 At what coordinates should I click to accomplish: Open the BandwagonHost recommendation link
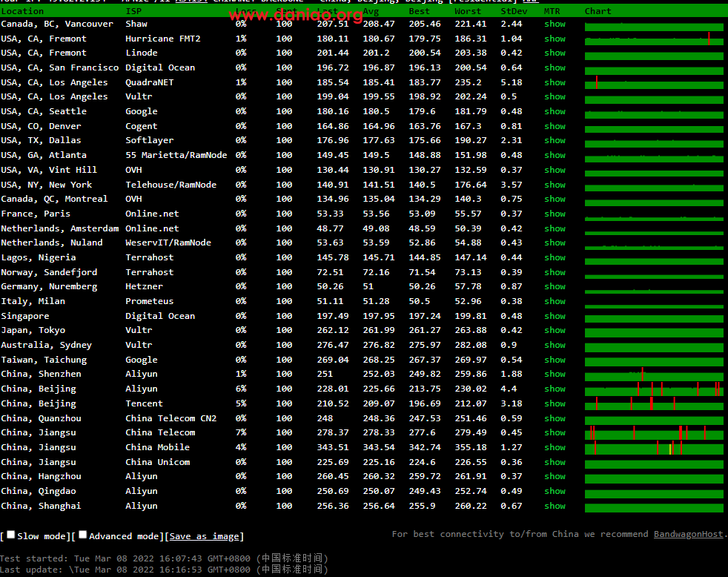coord(688,534)
